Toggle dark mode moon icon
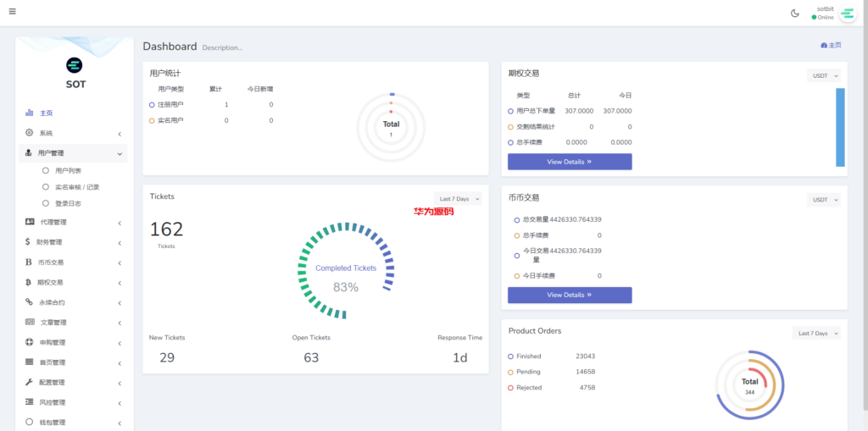The width and height of the screenshot is (868, 431). 795,14
